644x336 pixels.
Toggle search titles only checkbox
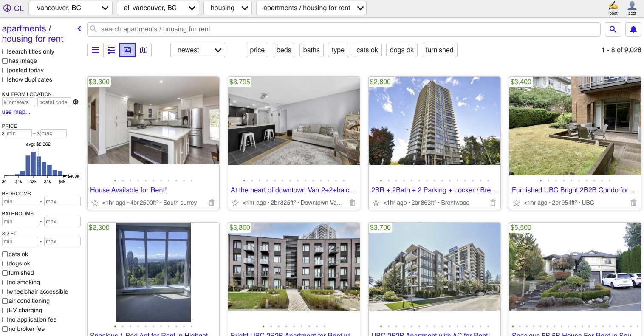click(x=5, y=51)
